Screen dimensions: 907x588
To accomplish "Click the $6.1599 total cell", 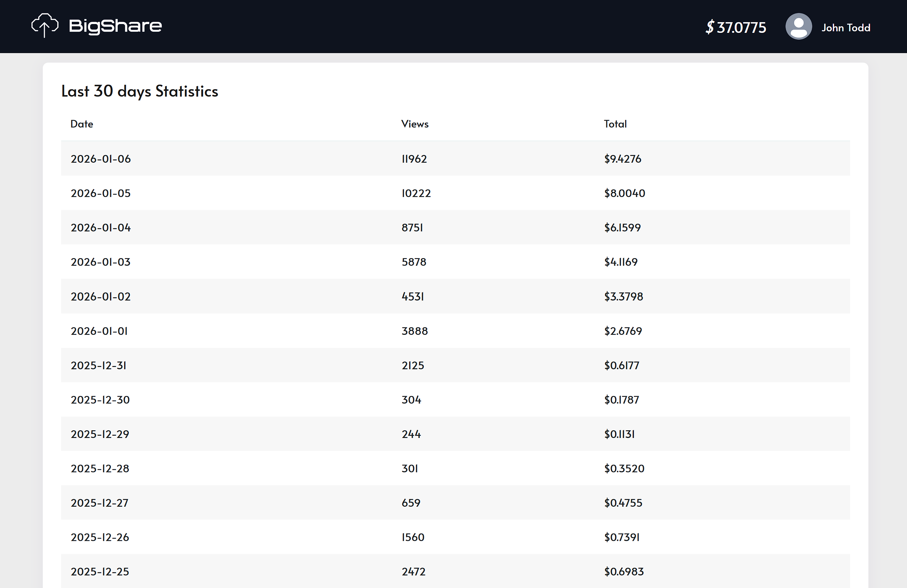I will 622,228.
